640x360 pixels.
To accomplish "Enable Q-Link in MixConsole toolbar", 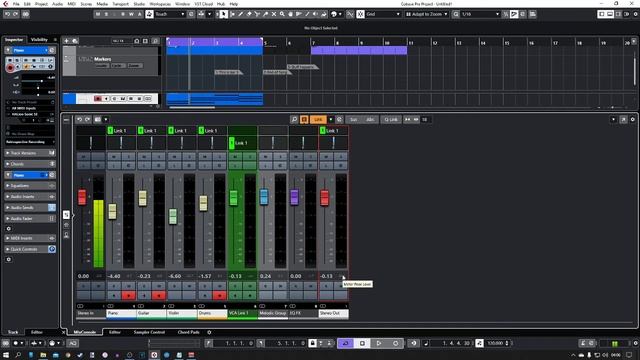I will tap(391, 120).
